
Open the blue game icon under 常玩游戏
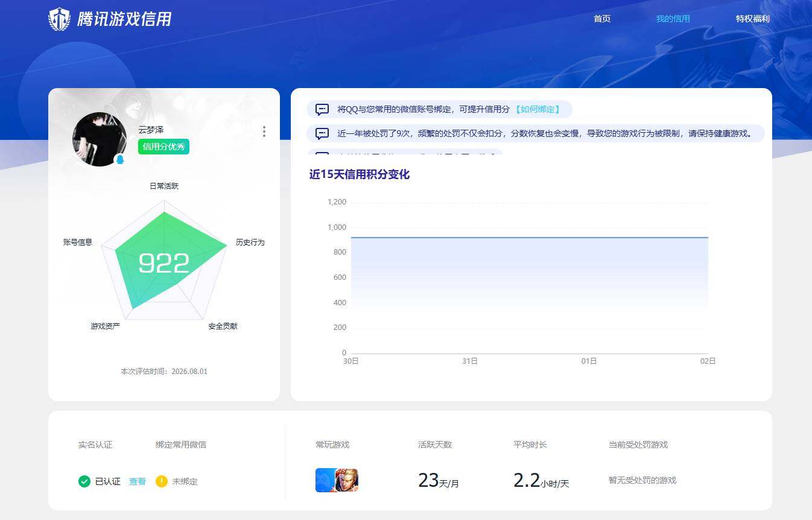325,480
